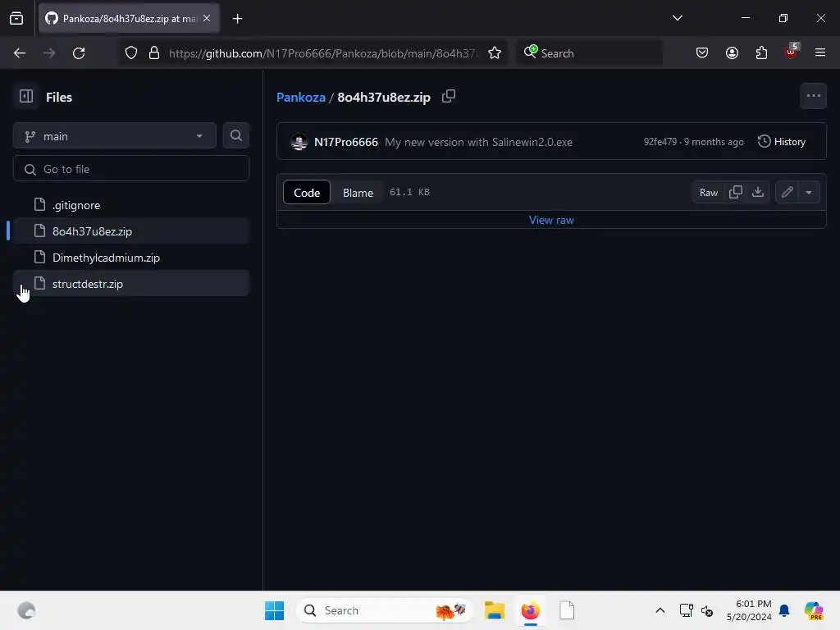This screenshot has width=840, height=630.
Task: Open the Windows Start menu
Action: (274, 610)
